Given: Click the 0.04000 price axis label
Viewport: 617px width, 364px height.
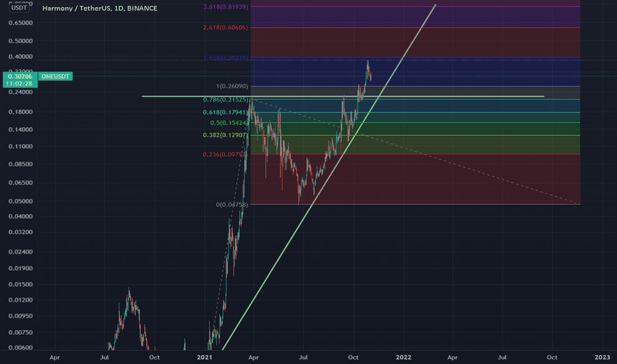Looking at the screenshot, I should pos(21,216).
